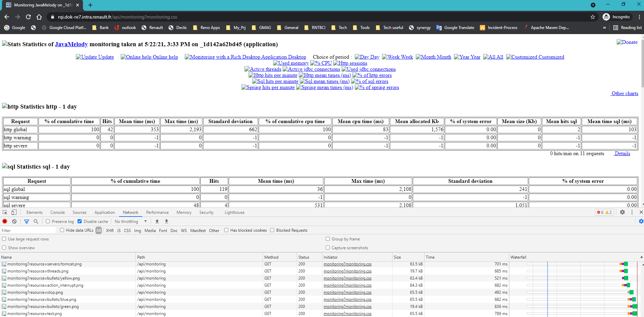Reload the page

point(28,17)
